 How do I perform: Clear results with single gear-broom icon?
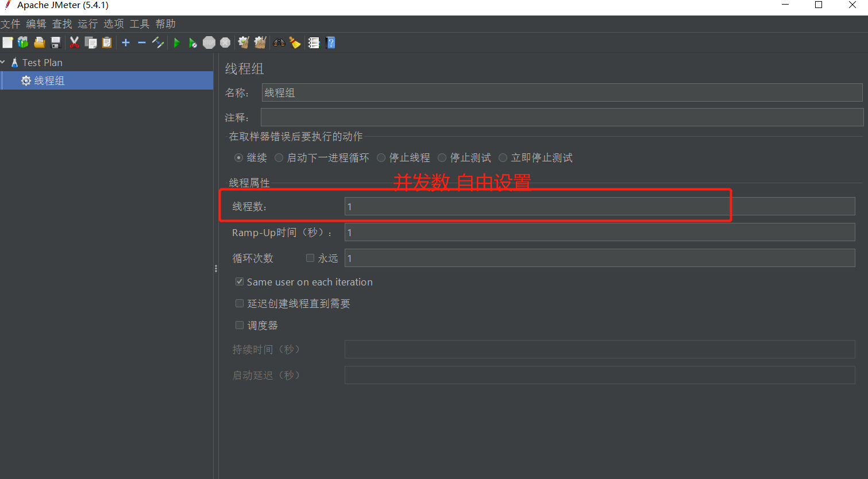244,43
